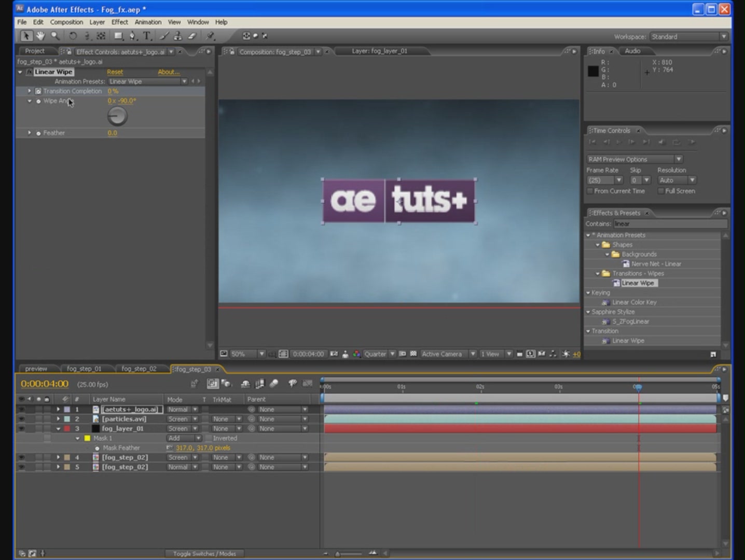The width and height of the screenshot is (745, 560).
Task: Click red label color of fog_layer_01
Action: point(67,429)
